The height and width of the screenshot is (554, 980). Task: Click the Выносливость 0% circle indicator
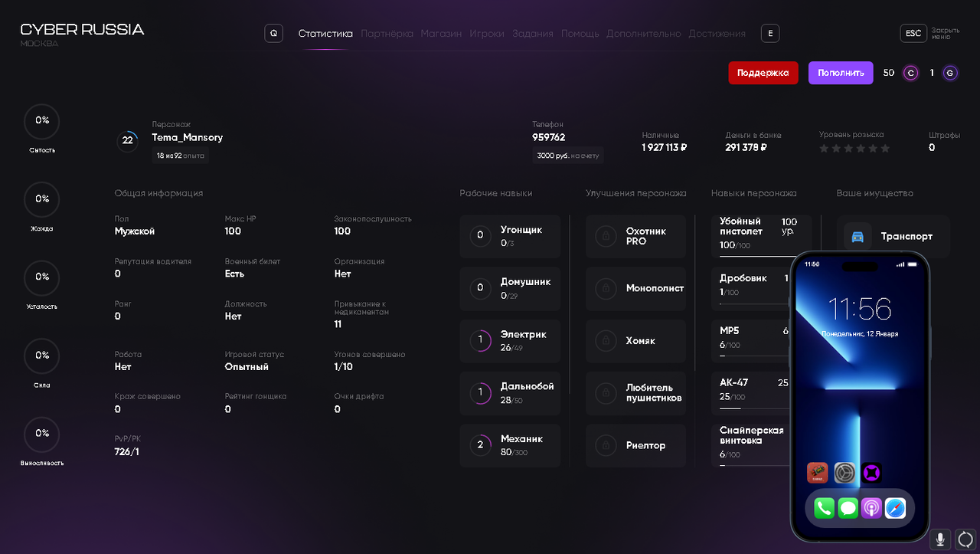coord(42,433)
